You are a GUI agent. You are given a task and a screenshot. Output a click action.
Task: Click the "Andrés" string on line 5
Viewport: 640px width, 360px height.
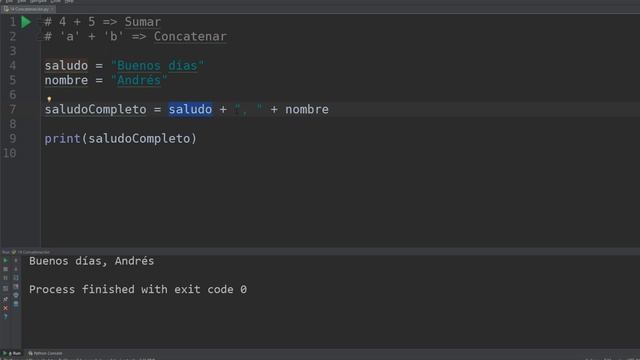click(139, 80)
